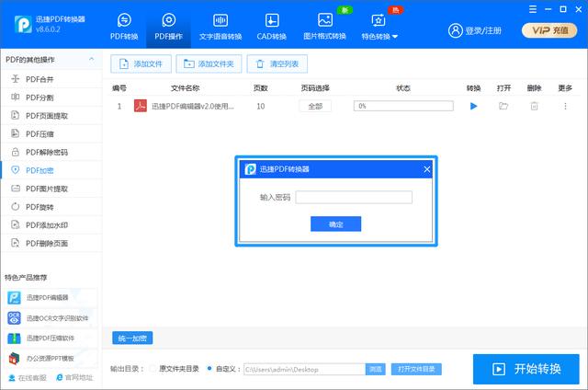Click the 登录/注册 user avatar icon
The image size is (588, 390).
point(456,30)
